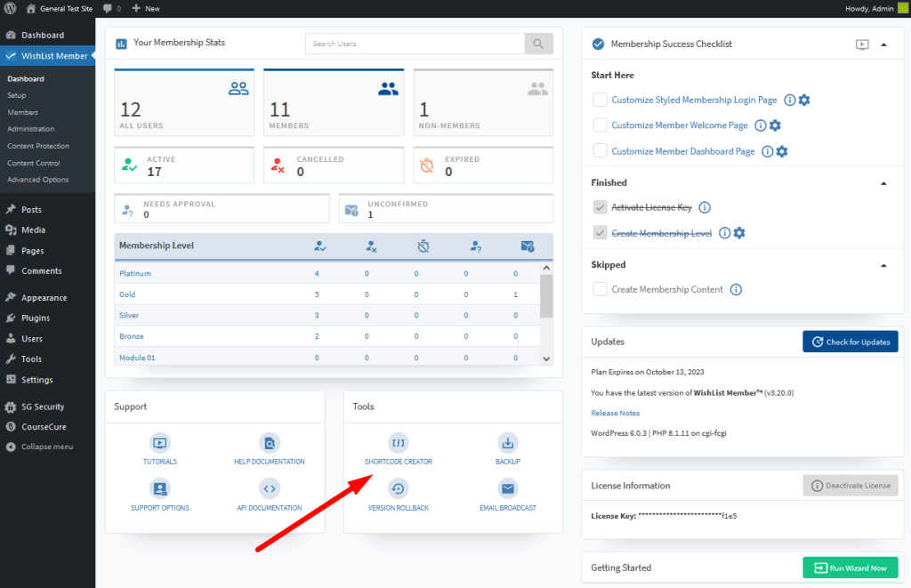Open the WishList Member Setup submenu item
Viewport: 911px width, 588px height.
[x=17, y=95]
